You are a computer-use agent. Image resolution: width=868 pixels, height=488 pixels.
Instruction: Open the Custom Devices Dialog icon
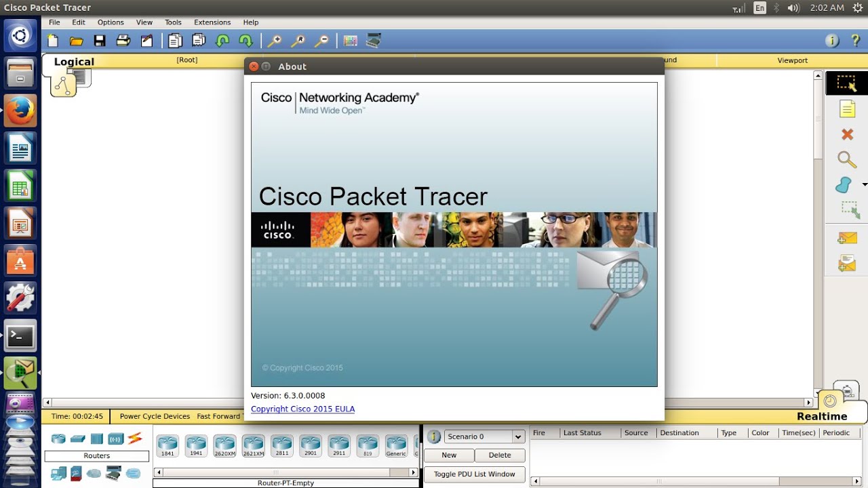[x=374, y=41]
